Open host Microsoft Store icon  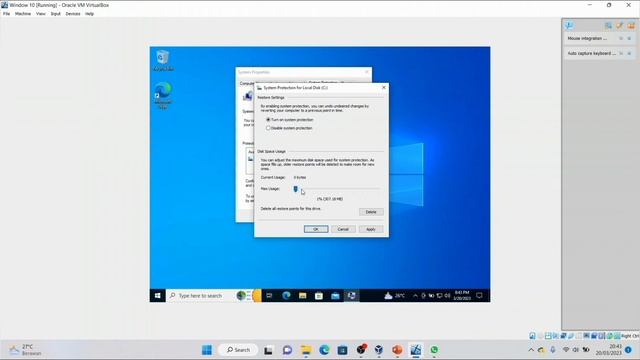[342, 350]
